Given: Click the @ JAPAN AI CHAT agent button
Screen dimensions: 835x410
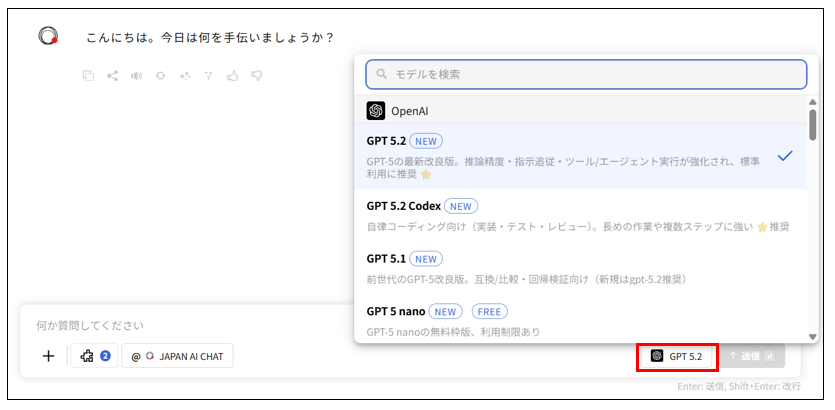Looking at the screenshot, I should 178,356.
